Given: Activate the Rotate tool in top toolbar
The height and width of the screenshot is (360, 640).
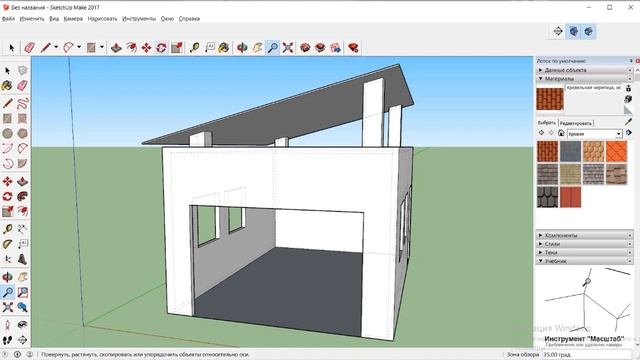Looking at the screenshot, I should click(161, 48).
